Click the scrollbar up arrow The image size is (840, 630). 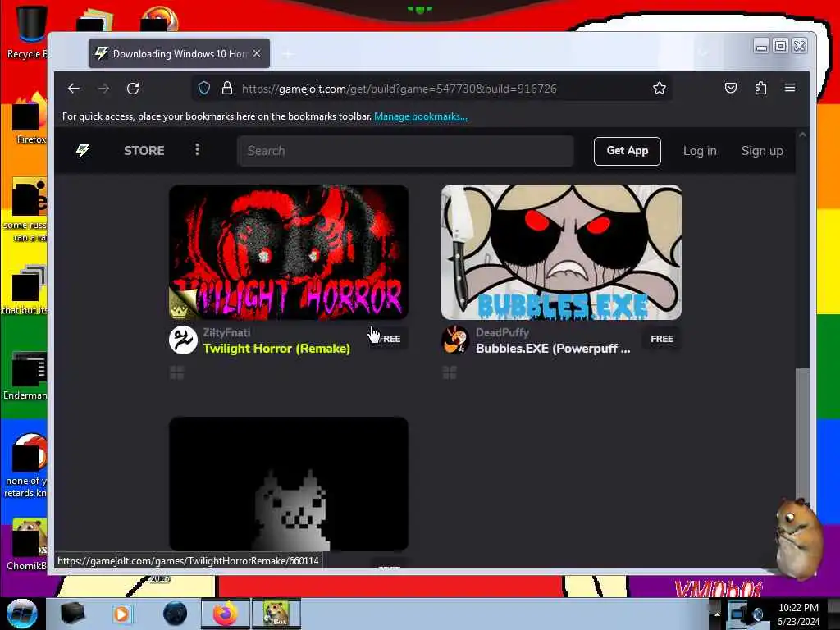pos(802,135)
